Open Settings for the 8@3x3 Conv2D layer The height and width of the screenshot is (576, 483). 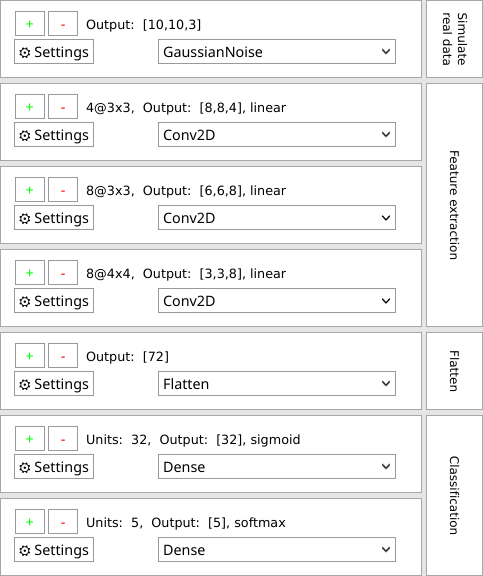point(54,218)
